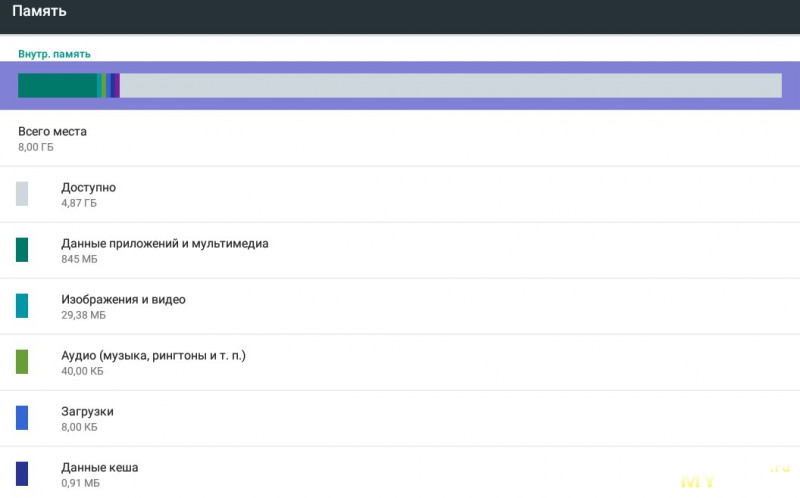Screen dimensions: 800x498
Task: Click the 8,00 КБ downloads value
Action: click(79, 427)
